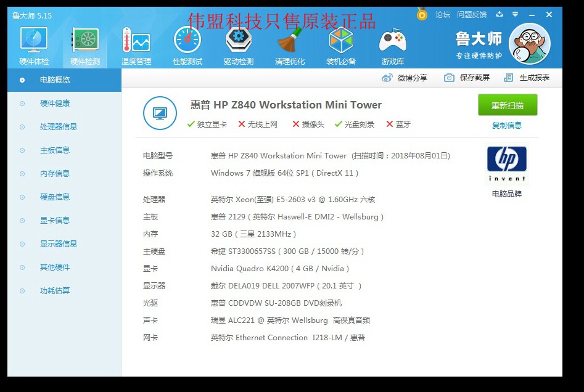Click Nvidia Quadro K4200 graphics value
The image size is (584, 392).
pyautogui.click(x=280, y=269)
